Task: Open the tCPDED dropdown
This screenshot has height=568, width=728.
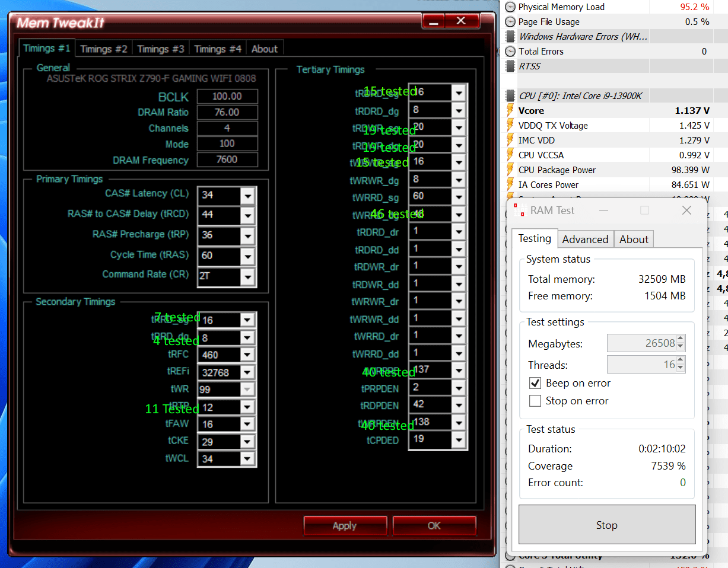Action: [459, 440]
